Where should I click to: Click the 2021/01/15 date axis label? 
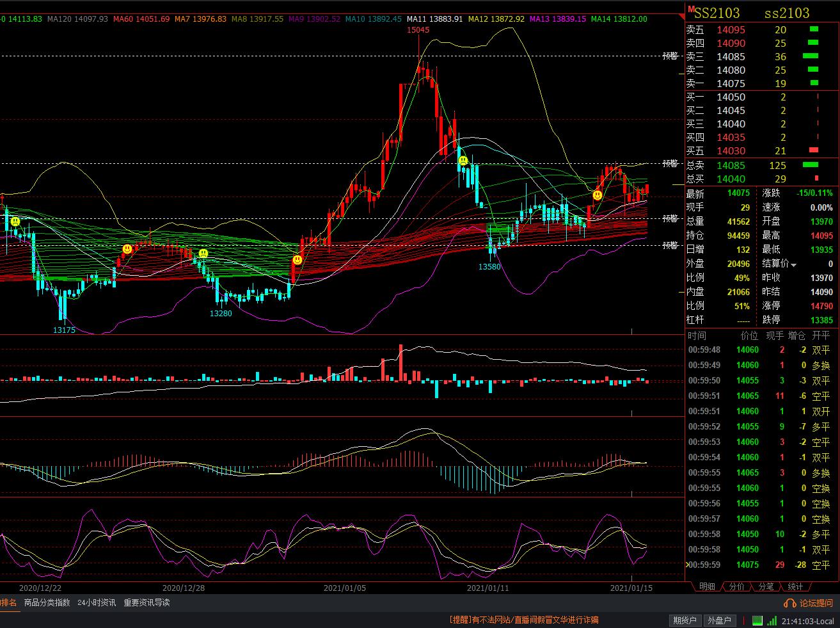tap(631, 588)
